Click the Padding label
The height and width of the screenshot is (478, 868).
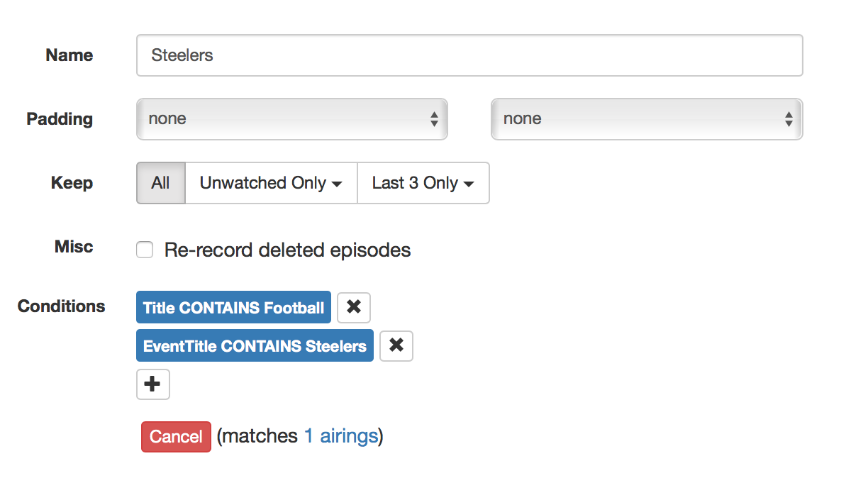[x=60, y=119]
